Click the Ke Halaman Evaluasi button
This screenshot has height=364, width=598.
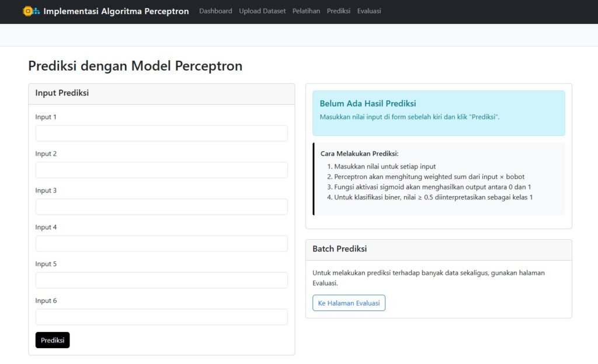[x=349, y=303]
